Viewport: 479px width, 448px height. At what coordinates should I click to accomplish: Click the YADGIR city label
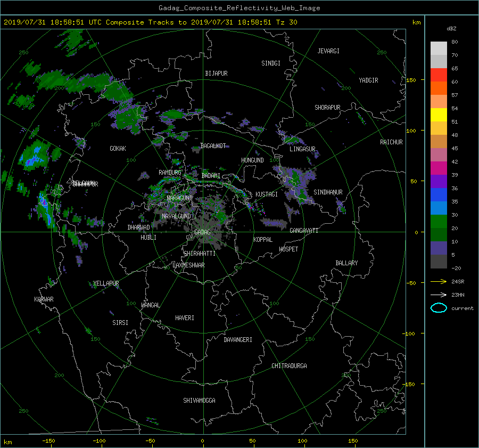click(x=368, y=80)
